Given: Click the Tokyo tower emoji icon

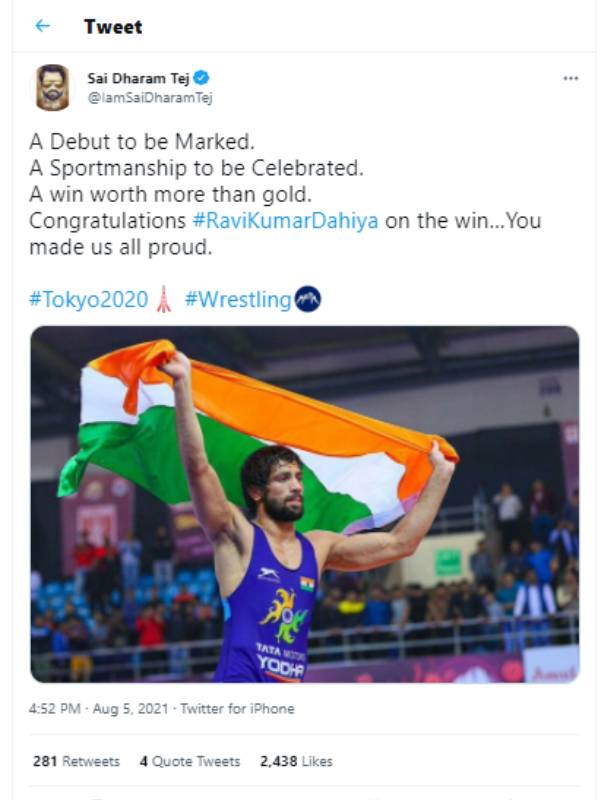Looking at the screenshot, I should click(165, 299).
